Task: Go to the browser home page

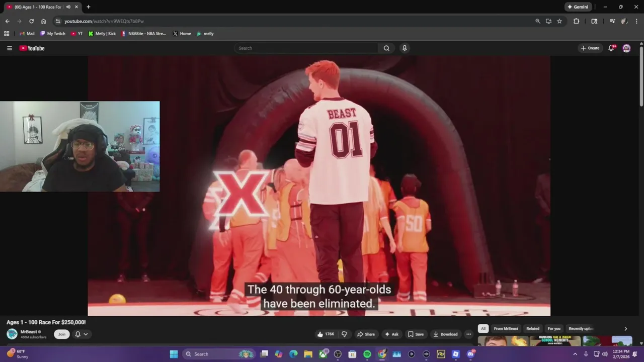Action: click(x=43, y=21)
